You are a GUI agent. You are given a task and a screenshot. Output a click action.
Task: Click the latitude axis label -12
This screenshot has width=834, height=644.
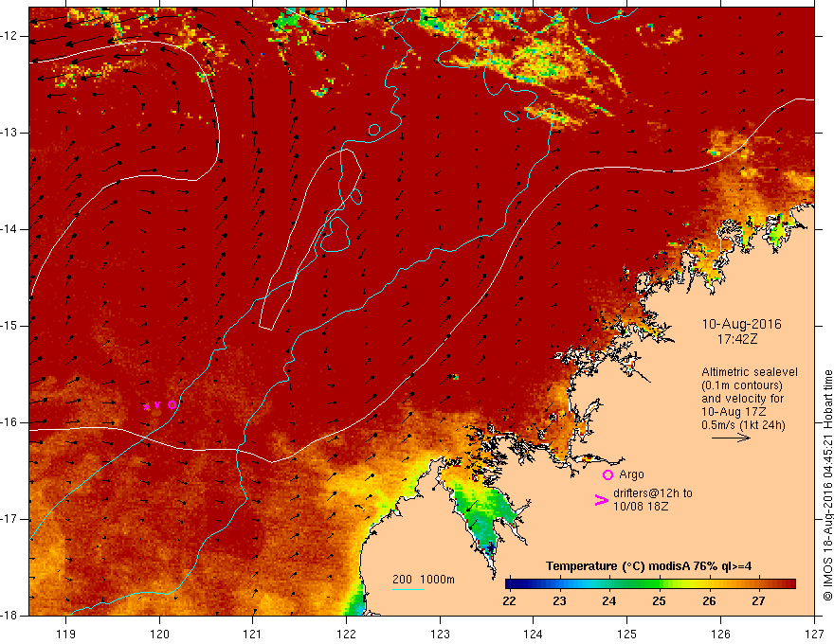tap(10, 36)
